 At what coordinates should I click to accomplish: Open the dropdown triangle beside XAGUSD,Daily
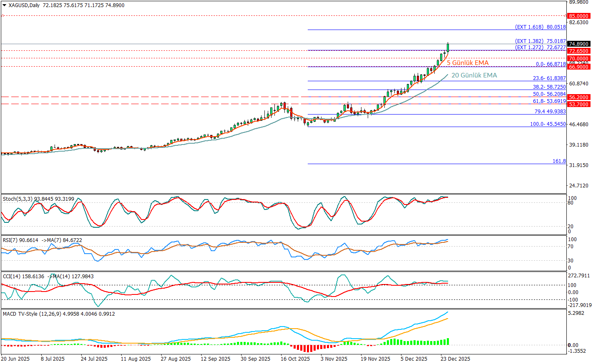point(4,5)
